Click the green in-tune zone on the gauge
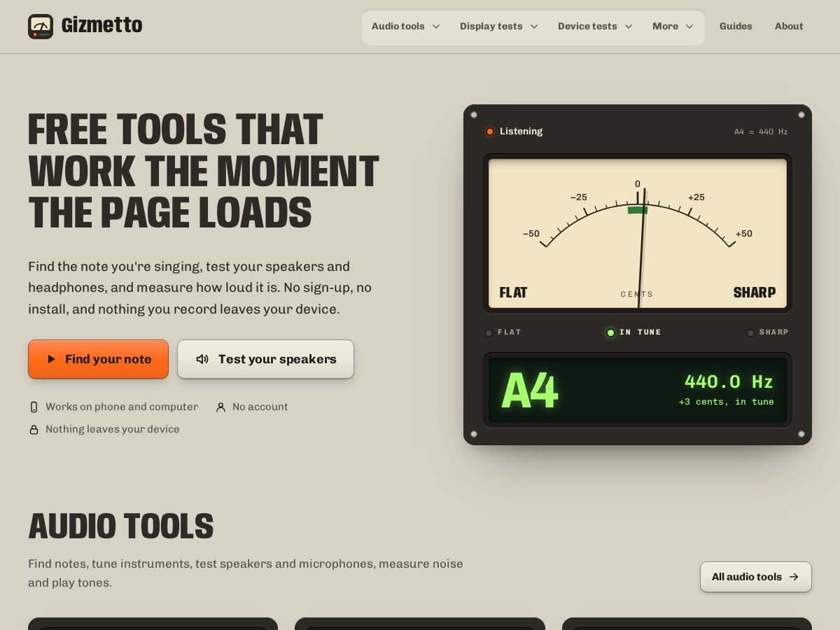The width and height of the screenshot is (840, 630). [x=638, y=209]
